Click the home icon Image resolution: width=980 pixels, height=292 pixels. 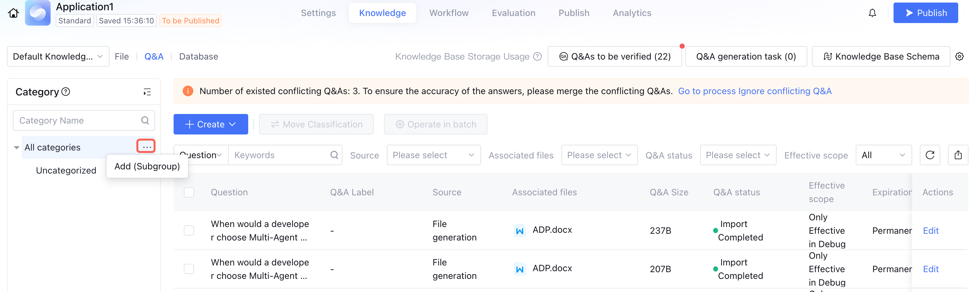(13, 13)
